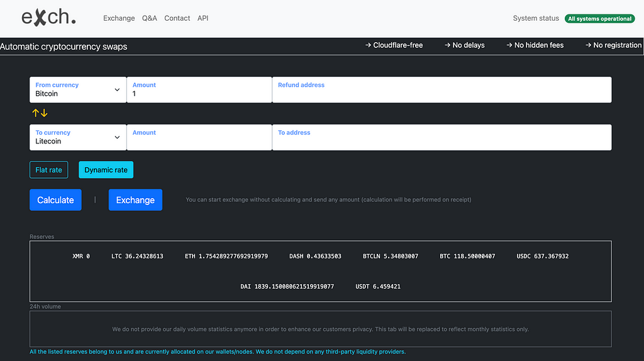Viewport: 644px width, 361px height.
Task: Click the DAI 1839.150080621519919077 reserve entry
Action: tap(287, 287)
